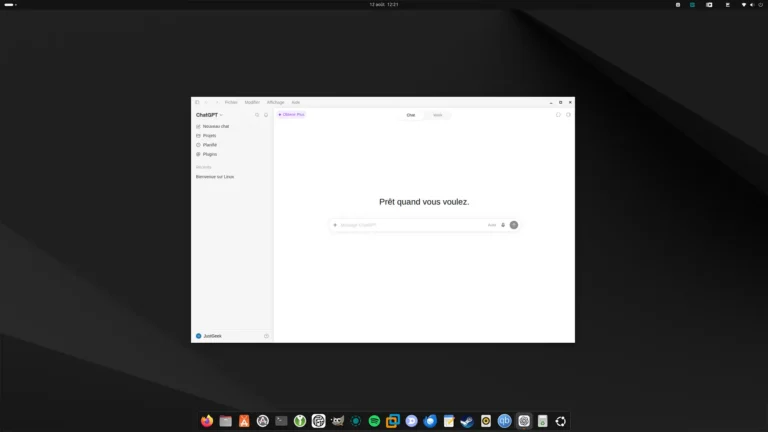Open the system status menu at top-right
This screenshot has height=432, width=768.
[752, 4]
